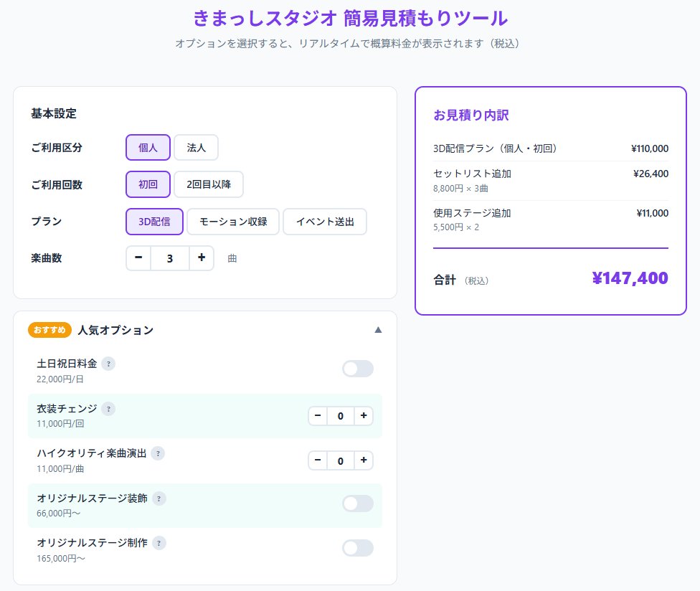Screen dimensions: 700x591
Task: Click the minus stepper for 衣装チェンジ
Action: coord(317,415)
